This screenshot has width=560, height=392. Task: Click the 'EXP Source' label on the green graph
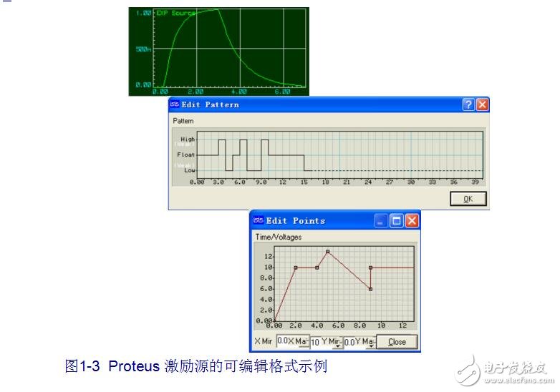click(x=175, y=13)
